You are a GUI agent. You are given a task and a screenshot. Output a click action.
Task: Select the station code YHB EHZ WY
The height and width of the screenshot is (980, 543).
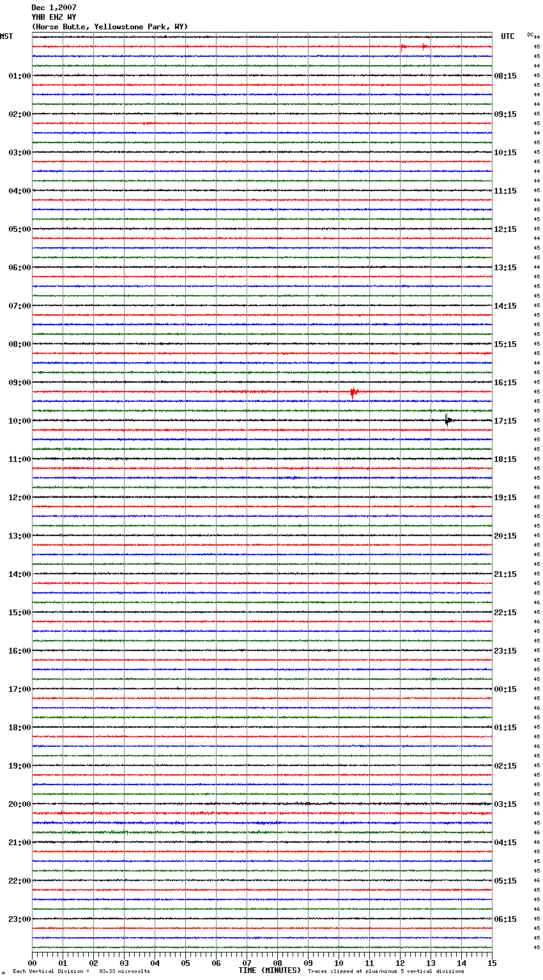[54, 17]
